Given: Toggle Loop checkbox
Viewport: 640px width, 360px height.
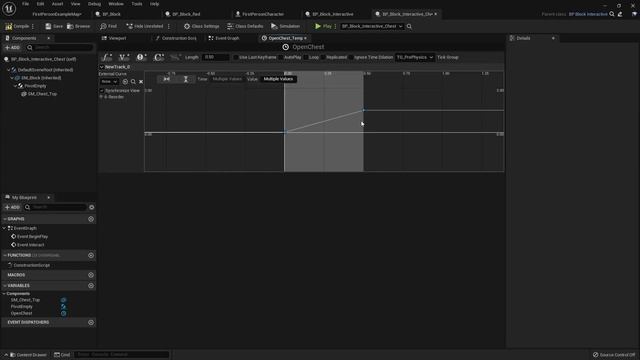Looking at the screenshot, I should (306, 57).
